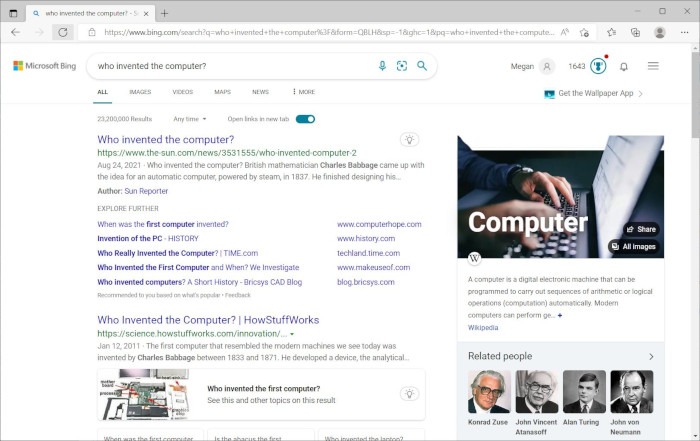The height and width of the screenshot is (441, 700).
Task: Open 'When was the first computer invented?' link
Action: [163, 224]
